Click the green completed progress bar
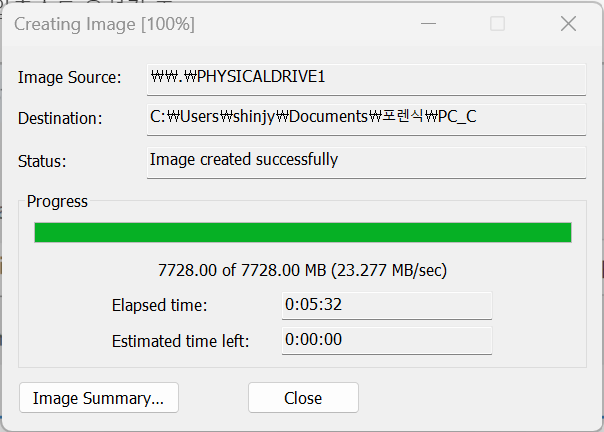Image resolution: width=604 pixels, height=432 pixels. [x=303, y=232]
